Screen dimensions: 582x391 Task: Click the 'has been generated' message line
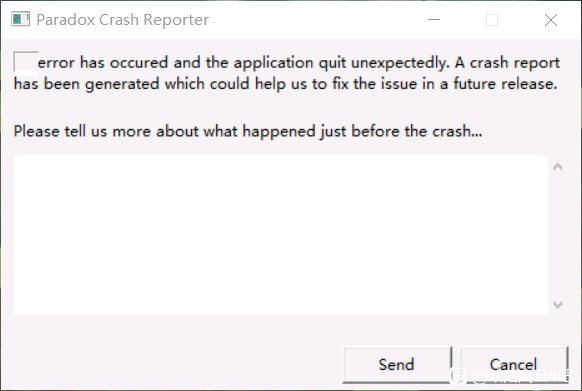(x=285, y=84)
